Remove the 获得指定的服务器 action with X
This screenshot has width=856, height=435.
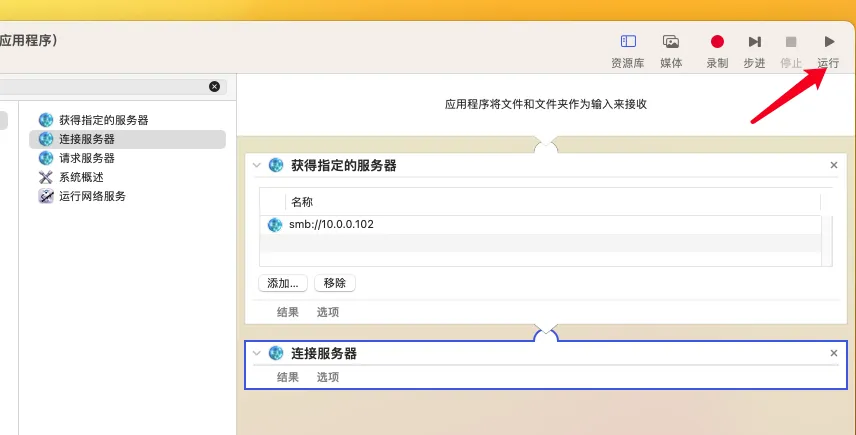[x=834, y=165]
